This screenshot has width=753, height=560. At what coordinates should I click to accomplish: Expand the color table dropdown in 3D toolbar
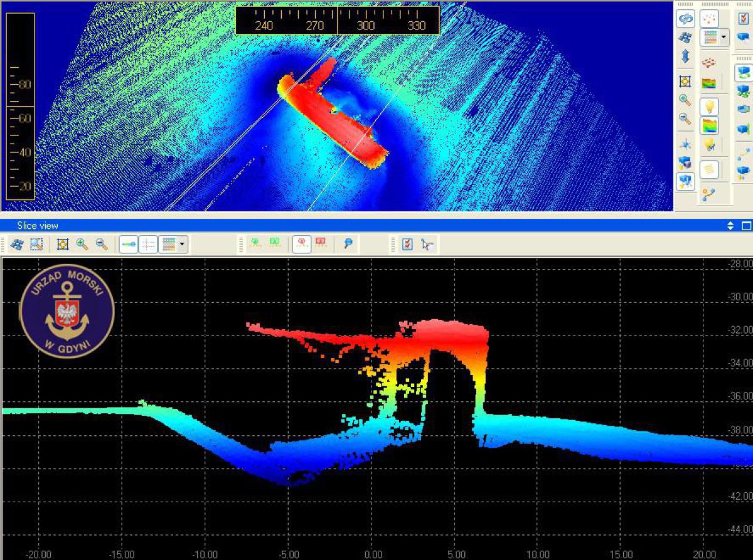coord(724,38)
